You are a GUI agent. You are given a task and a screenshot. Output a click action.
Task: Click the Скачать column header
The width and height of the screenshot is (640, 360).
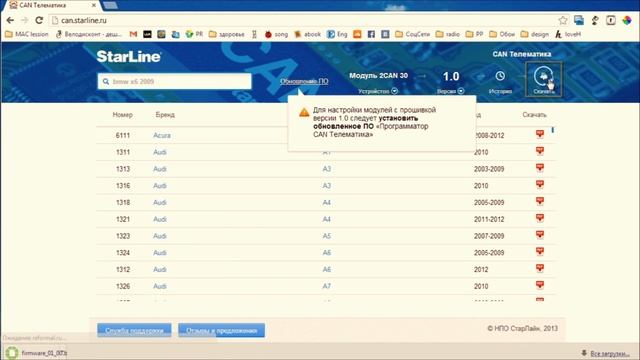534,115
